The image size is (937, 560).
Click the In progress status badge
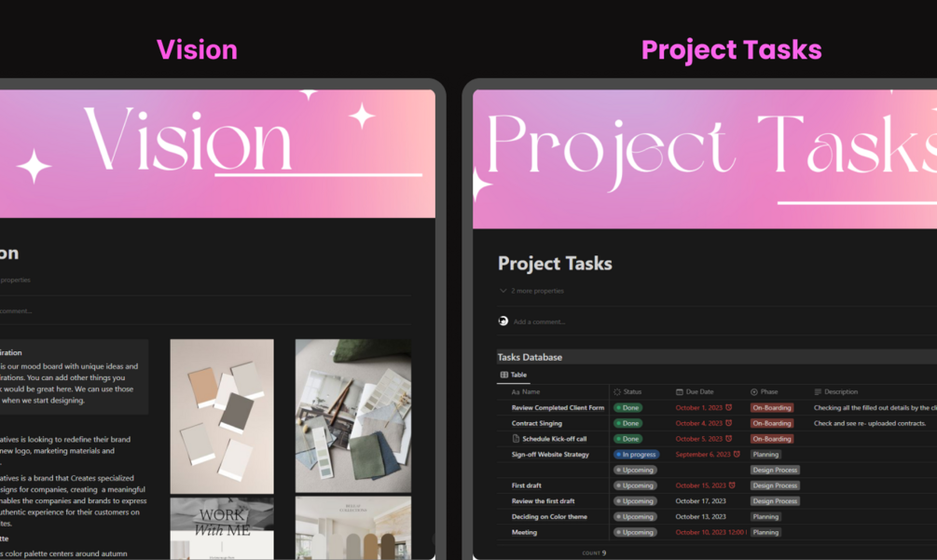pyautogui.click(x=637, y=455)
